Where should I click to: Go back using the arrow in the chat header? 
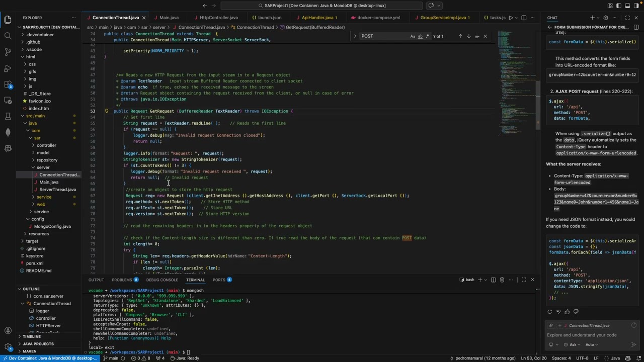click(549, 27)
